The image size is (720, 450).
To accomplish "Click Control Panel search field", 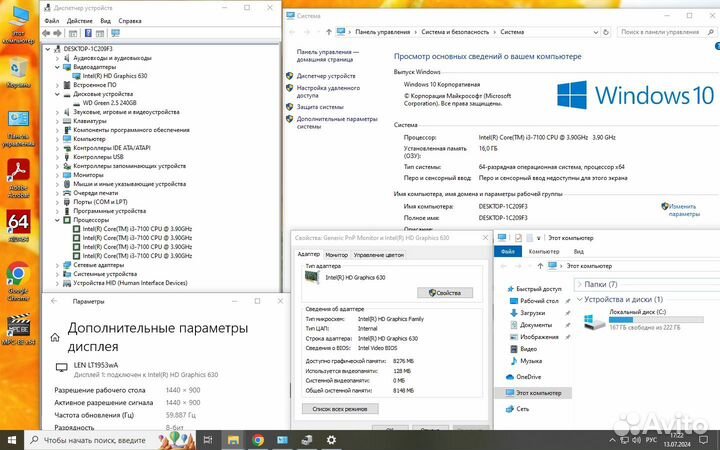I will 666,32.
